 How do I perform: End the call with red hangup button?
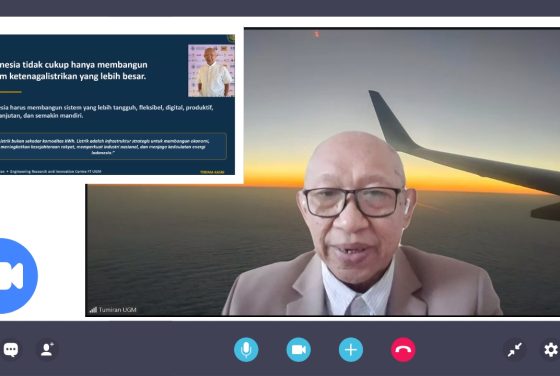pos(403,350)
